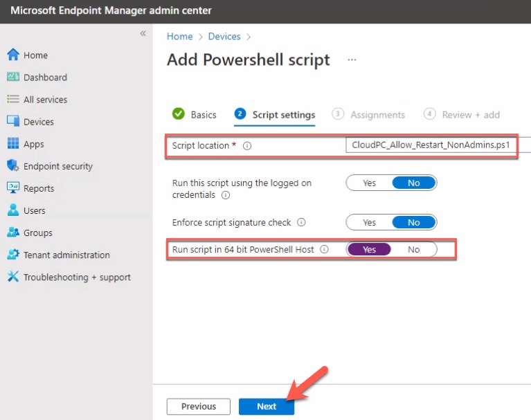531x420 pixels.
Task: Click the Tenant administration gear icon
Action: coord(13,255)
